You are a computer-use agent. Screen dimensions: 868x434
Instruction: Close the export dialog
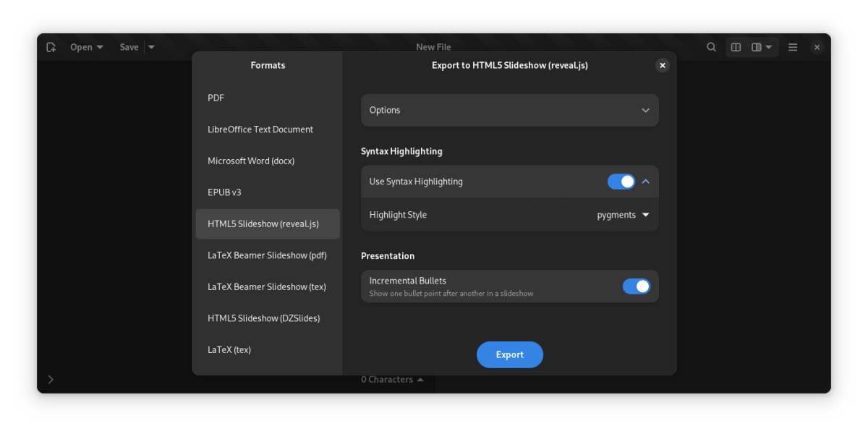pos(662,65)
